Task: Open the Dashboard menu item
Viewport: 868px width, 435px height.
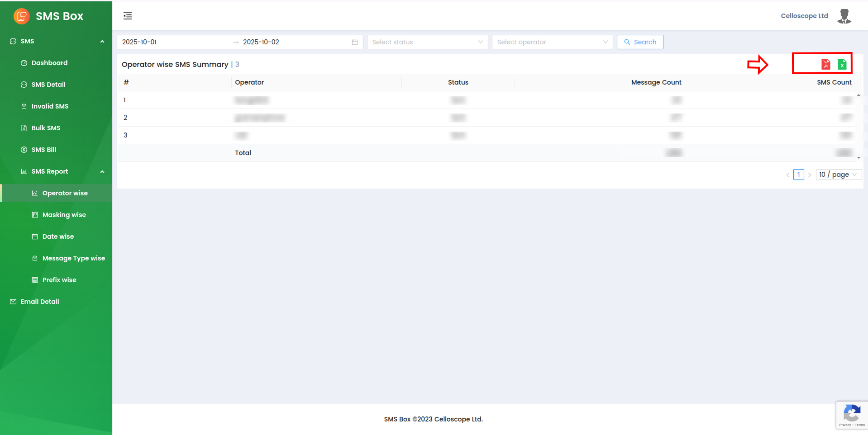Action: pyautogui.click(x=49, y=63)
